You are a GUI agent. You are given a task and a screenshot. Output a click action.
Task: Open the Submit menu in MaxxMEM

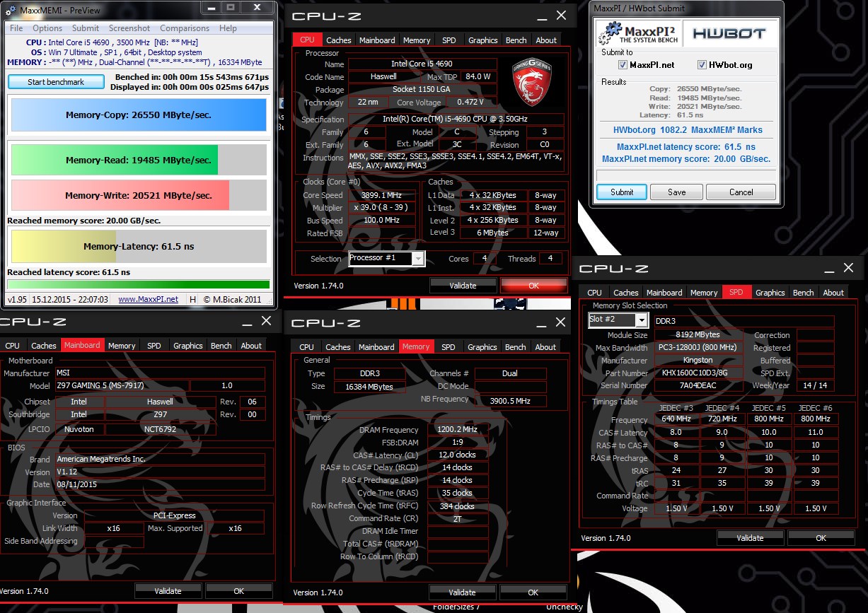[x=86, y=28]
